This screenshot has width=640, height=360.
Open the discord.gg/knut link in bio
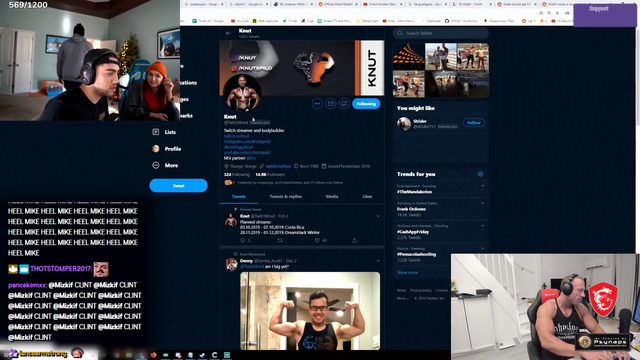point(238,147)
